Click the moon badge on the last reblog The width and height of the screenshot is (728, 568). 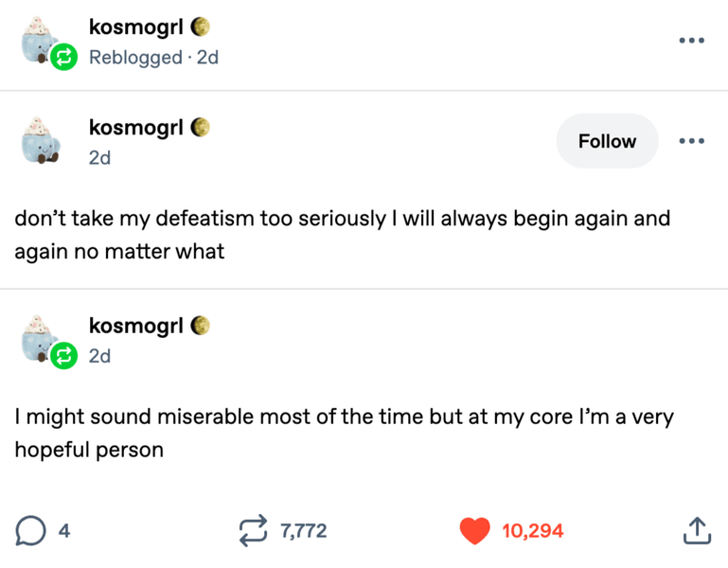[x=200, y=325]
